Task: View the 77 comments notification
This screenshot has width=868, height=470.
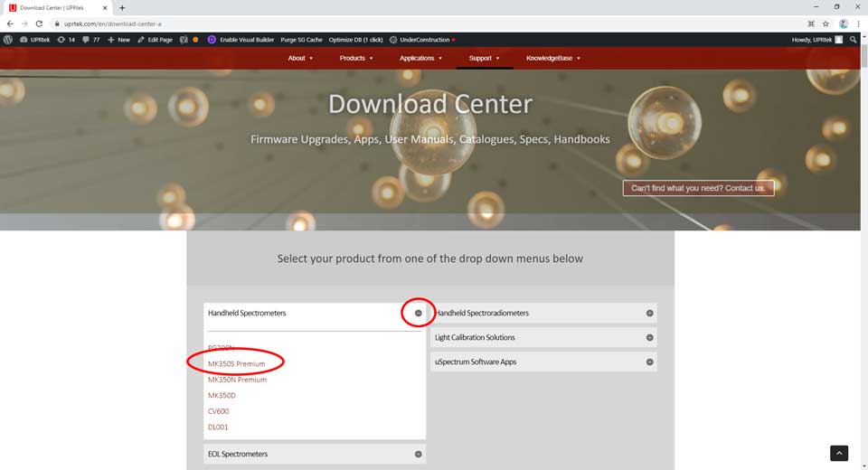Action: (90, 40)
